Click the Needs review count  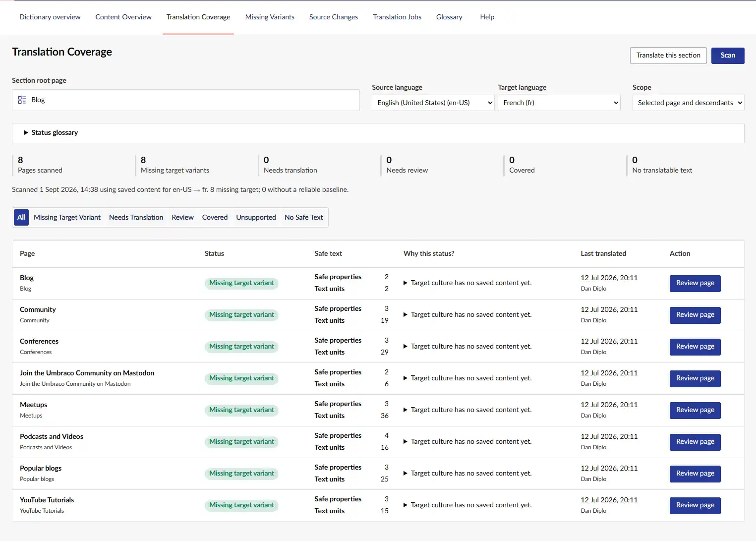pyautogui.click(x=389, y=160)
